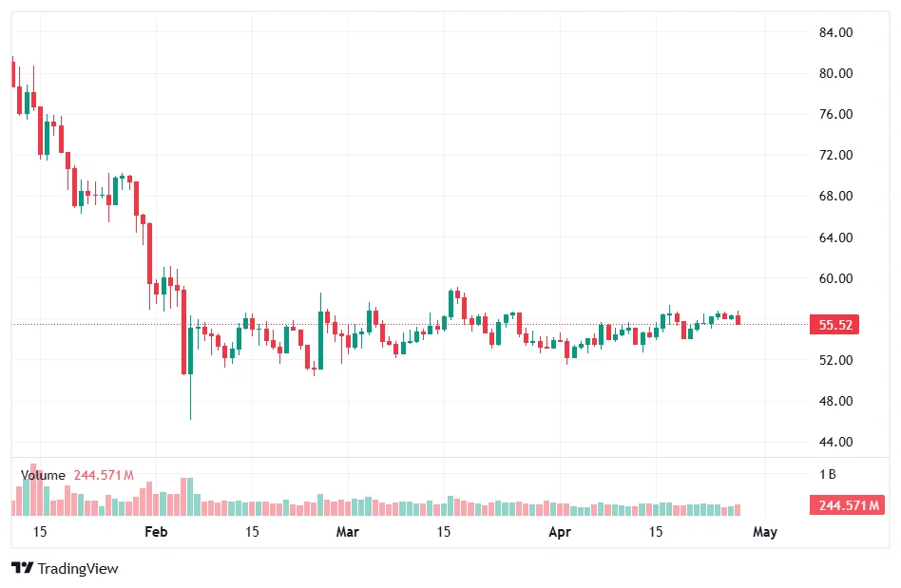Image resolution: width=901 pixels, height=588 pixels.
Task: Click the 76.00 price scale label
Action: [835, 115]
